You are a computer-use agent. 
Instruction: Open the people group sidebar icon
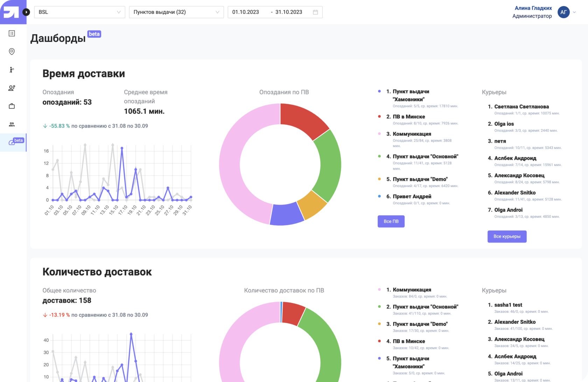[12, 124]
